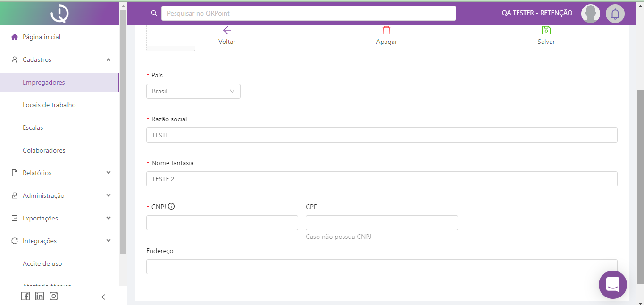
Task: Open the País dropdown showing Brasil
Action: click(193, 91)
